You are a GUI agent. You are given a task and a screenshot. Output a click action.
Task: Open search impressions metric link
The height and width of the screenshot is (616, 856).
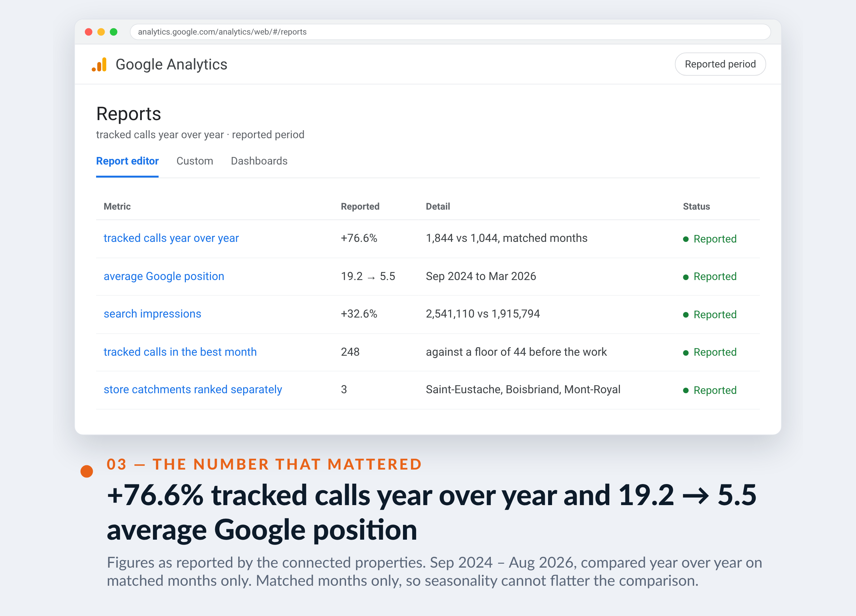(x=152, y=314)
